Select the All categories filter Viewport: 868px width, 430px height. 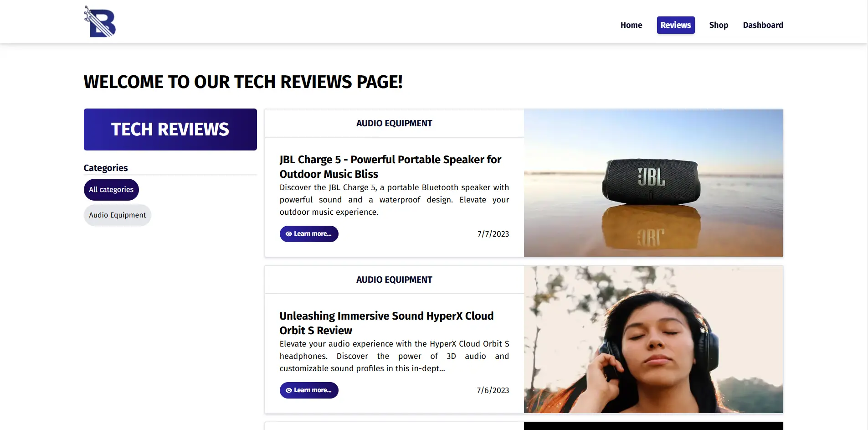pos(111,190)
